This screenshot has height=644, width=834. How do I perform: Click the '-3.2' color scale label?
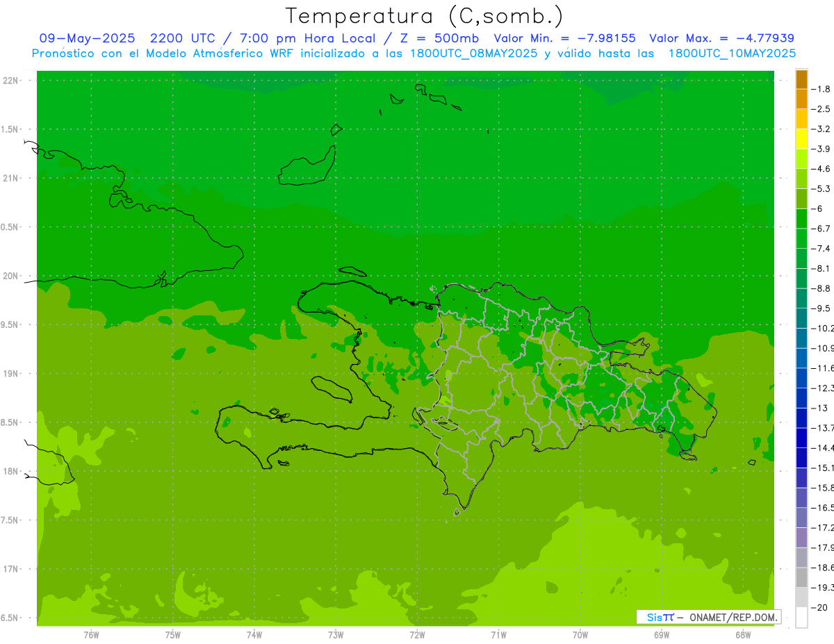pyautogui.click(x=821, y=129)
